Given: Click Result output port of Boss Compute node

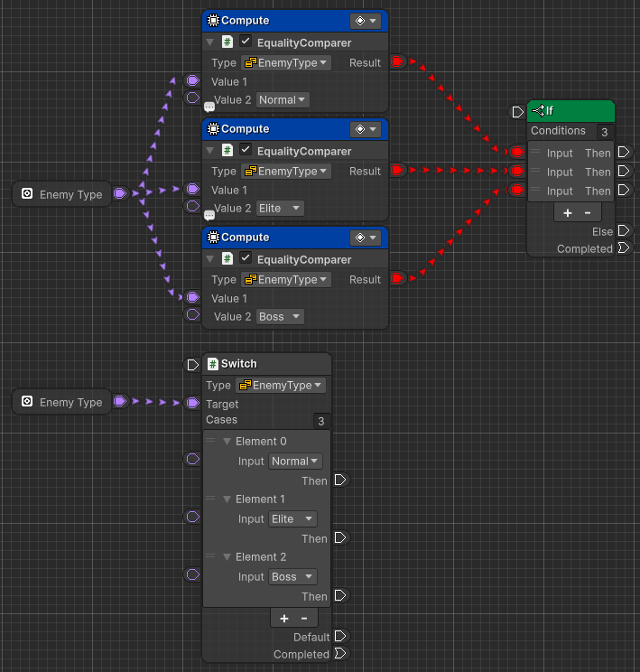Looking at the screenshot, I should coord(397,278).
